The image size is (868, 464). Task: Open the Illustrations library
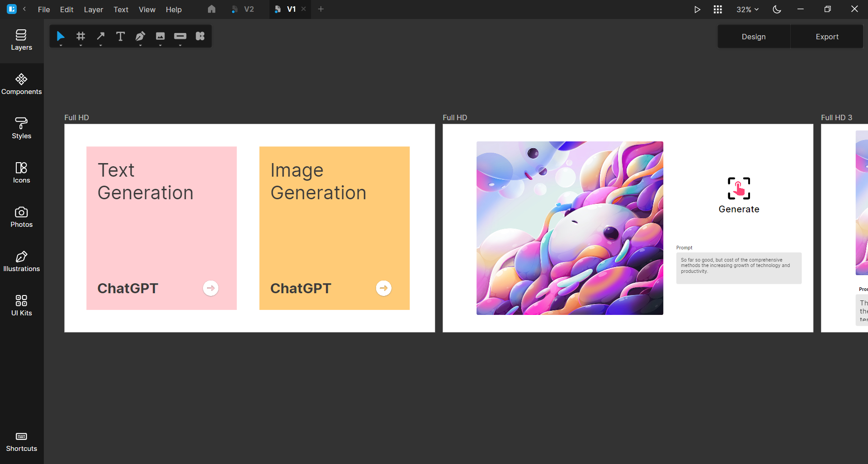21,262
